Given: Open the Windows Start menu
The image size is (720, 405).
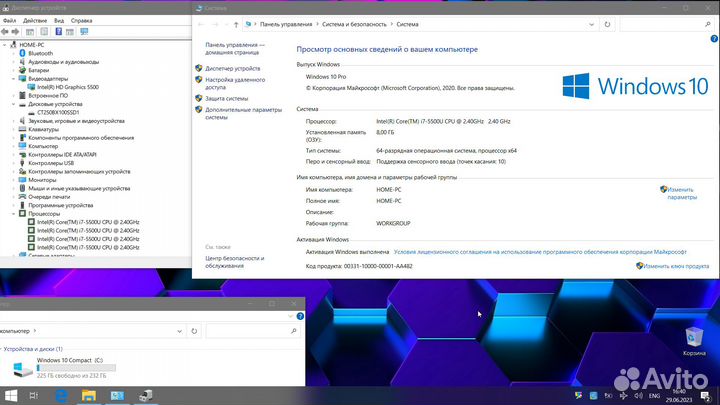Looking at the screenshot, I should (11, 395).
